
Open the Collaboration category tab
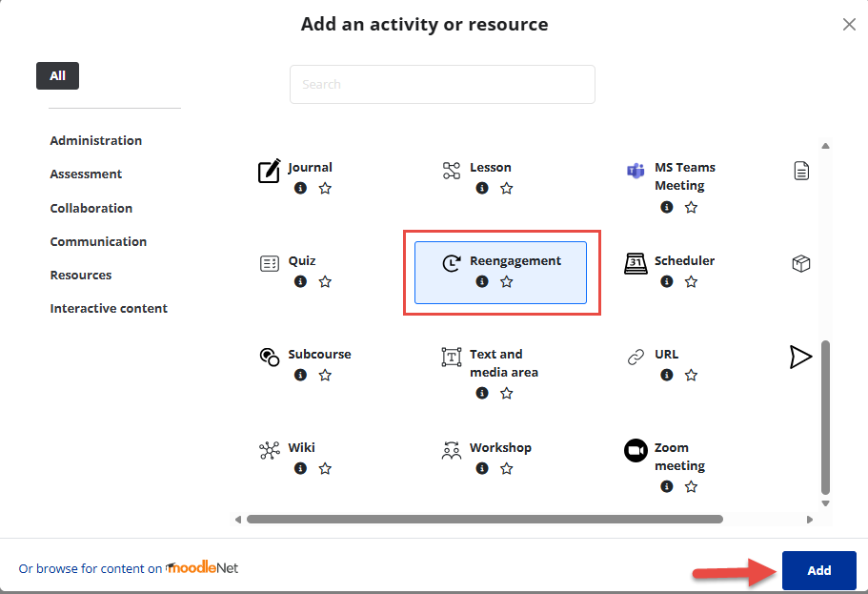[x=91, y=208]
